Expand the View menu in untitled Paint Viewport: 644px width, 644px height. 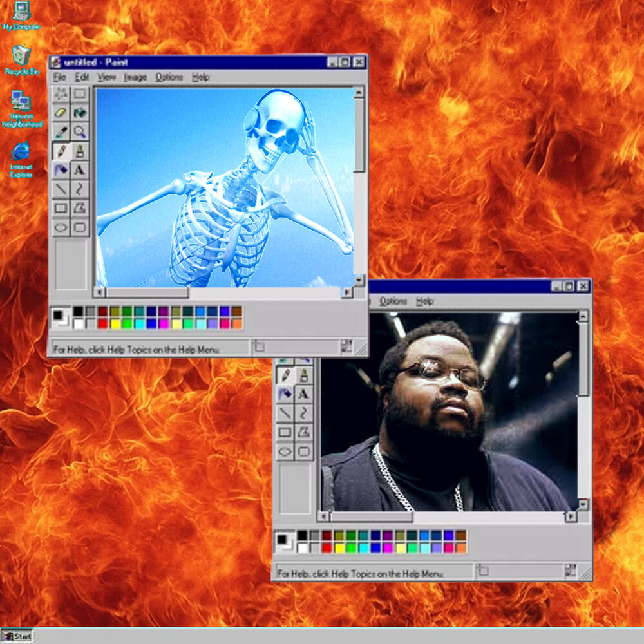pyautogui.click(x=106, y=77)
